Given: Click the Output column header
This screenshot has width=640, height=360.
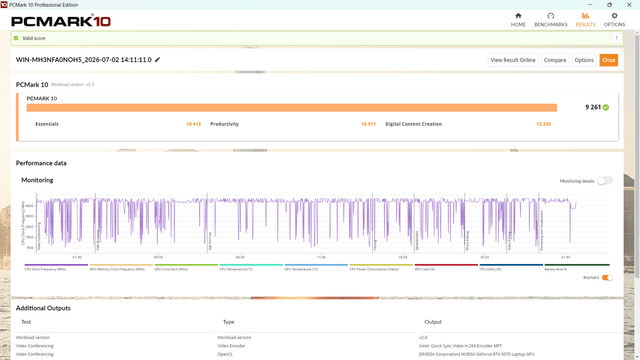Looking at the screenshot, I should (x=433, y=322).
